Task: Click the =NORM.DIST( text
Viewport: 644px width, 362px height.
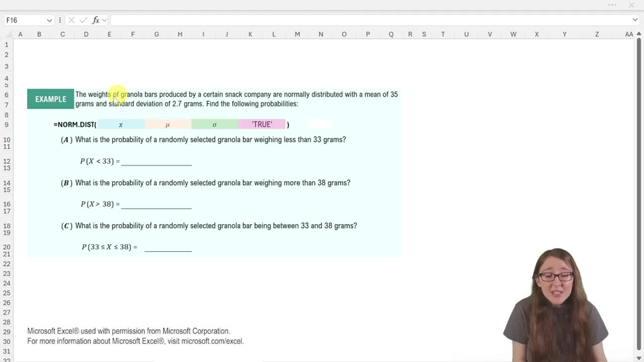Action: point(75,124)
